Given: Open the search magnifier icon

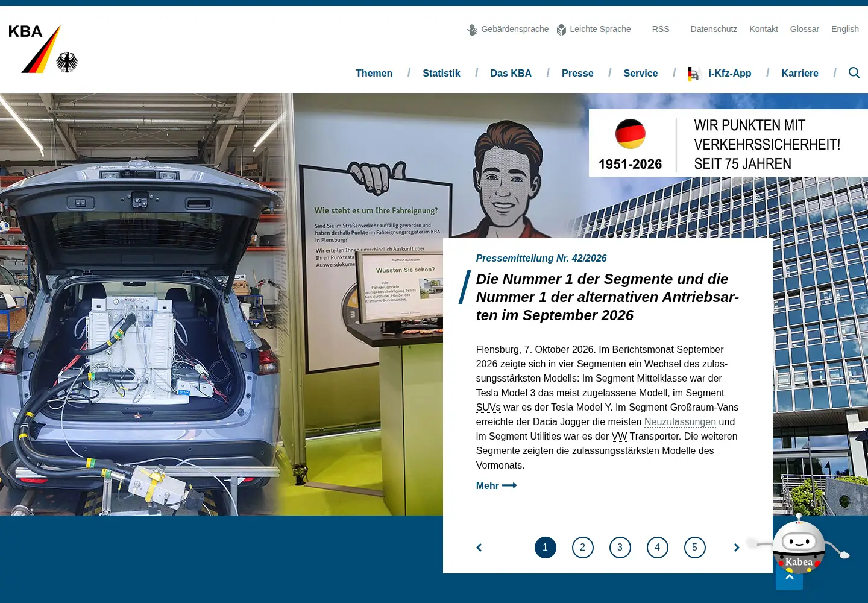Looking at the screenshot, I should click(x=854, y=73).
